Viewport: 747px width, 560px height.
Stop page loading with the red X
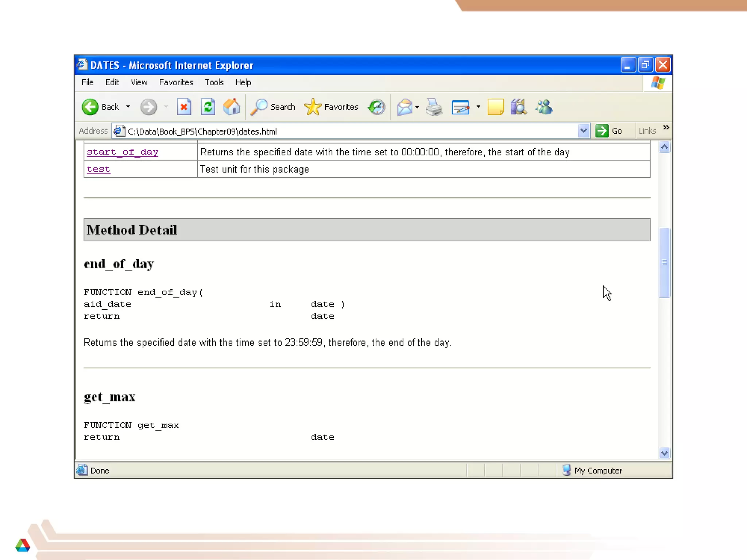coord(184,107)
